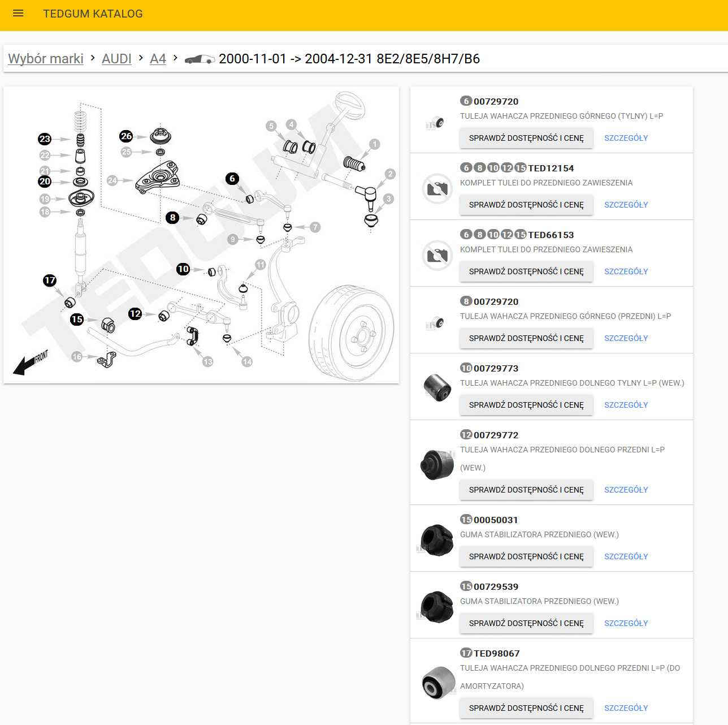This screenshot has width=728, height=725.
Task: Click diagram marker 20 on strut
Action: tap(45, 182)
